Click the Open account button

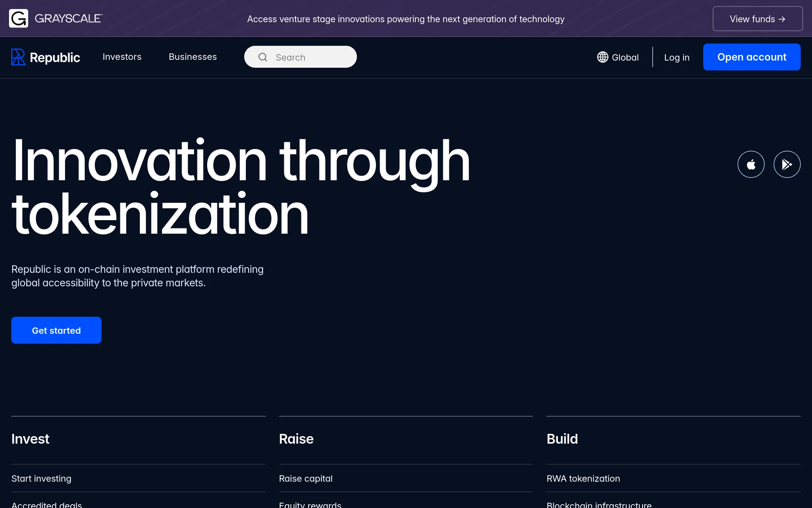(x=752, y=57)
